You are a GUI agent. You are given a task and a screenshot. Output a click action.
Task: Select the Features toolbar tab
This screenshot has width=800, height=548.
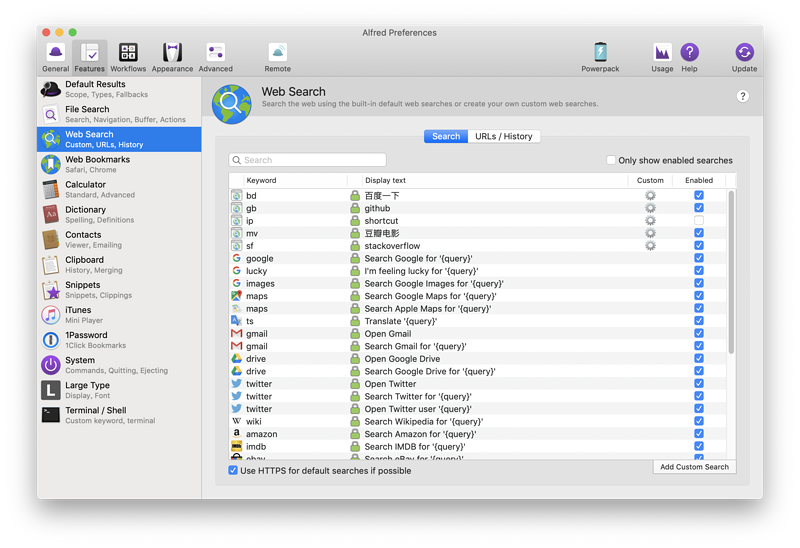tap(89, 57)
